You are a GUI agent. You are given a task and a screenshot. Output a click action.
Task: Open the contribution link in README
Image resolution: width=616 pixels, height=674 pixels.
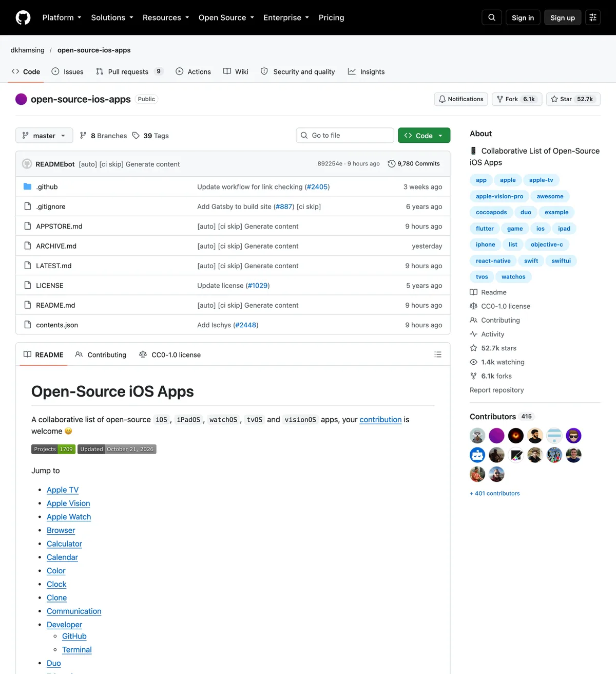[x=380, y=420]
